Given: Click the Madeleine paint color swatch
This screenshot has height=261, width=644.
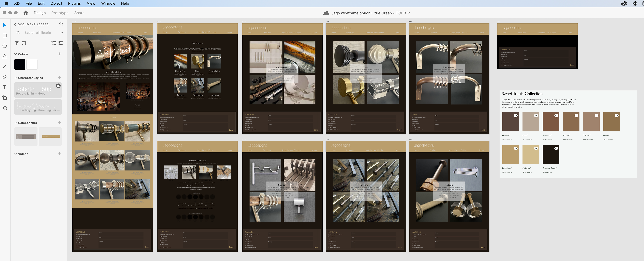Looking at the screenshot, I should [531, 155].
